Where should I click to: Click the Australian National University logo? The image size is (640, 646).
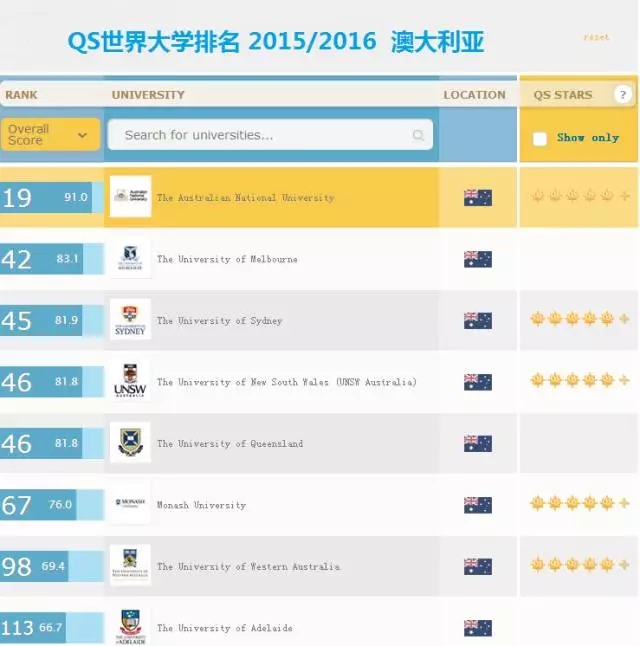131,196
